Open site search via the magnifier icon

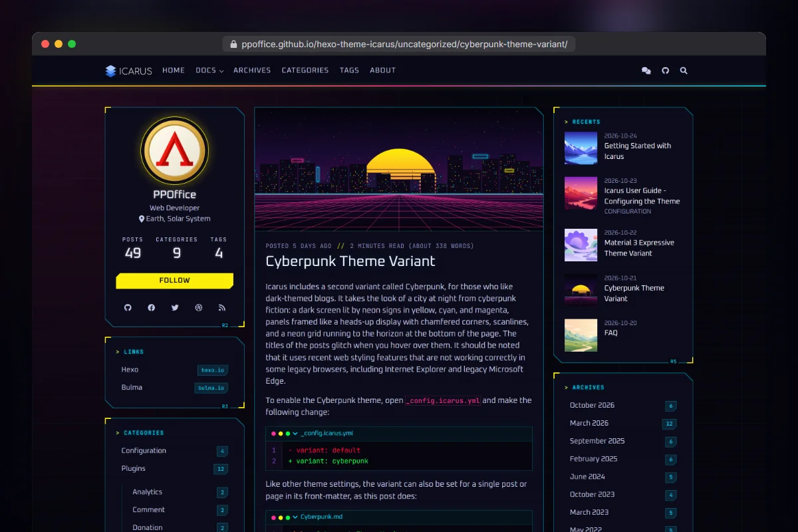[684, 70]
